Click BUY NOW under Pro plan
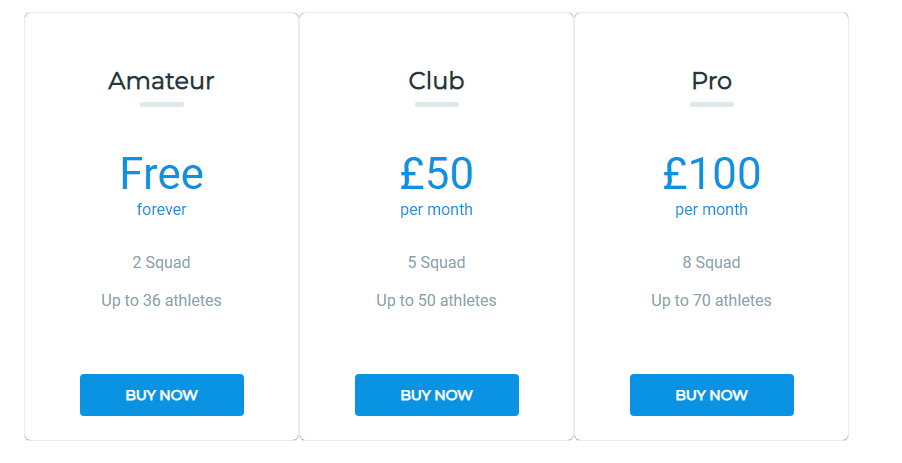 (712, 395)
